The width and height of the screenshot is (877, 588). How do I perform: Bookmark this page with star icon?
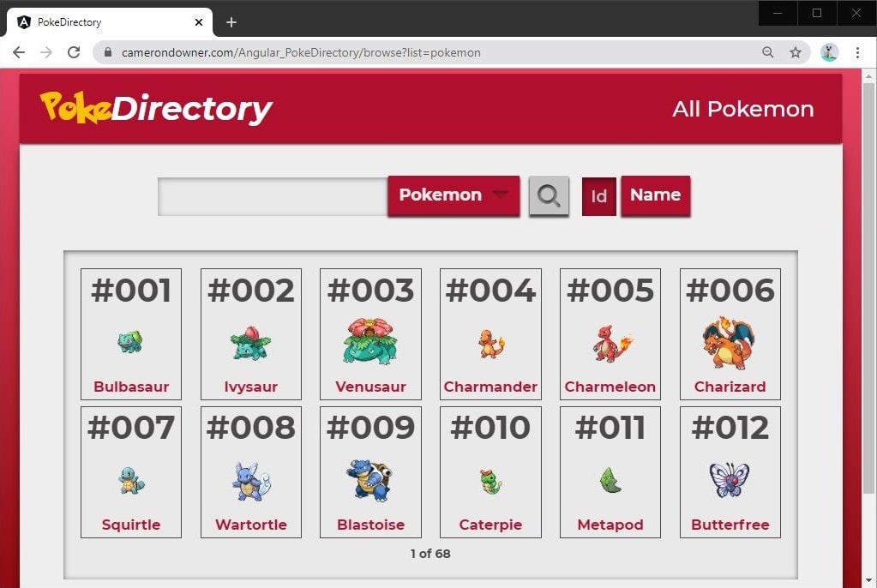[796, 52]
